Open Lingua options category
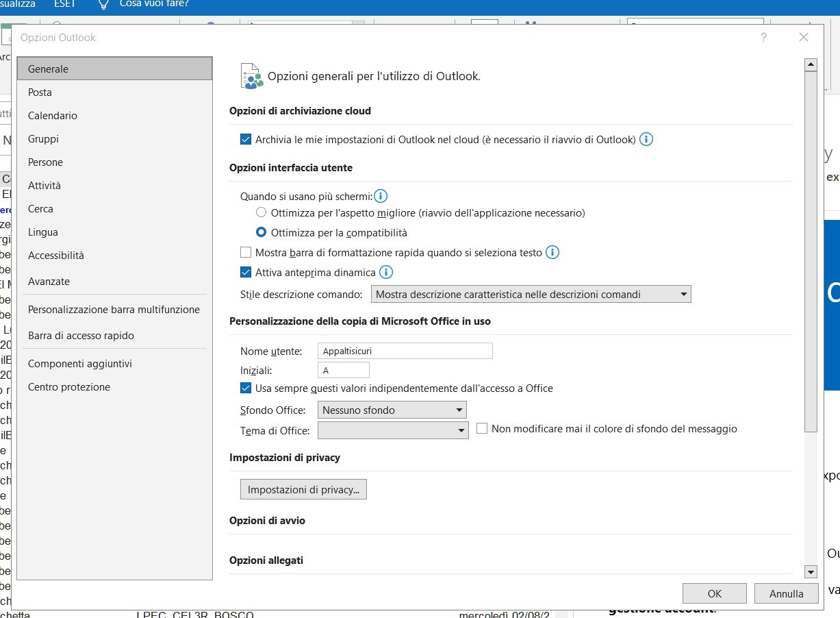The image size is (840, 618). (x=115, y=232)
